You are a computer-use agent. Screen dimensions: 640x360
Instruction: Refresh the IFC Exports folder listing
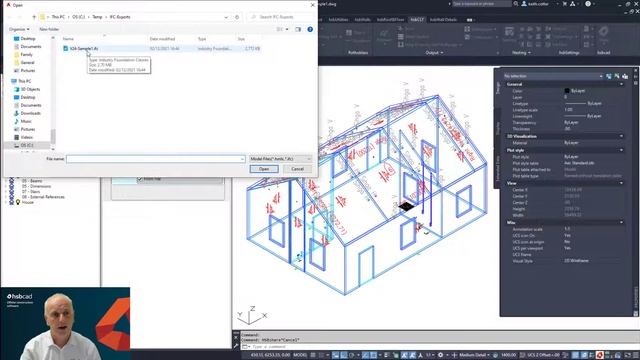(237, 17)
